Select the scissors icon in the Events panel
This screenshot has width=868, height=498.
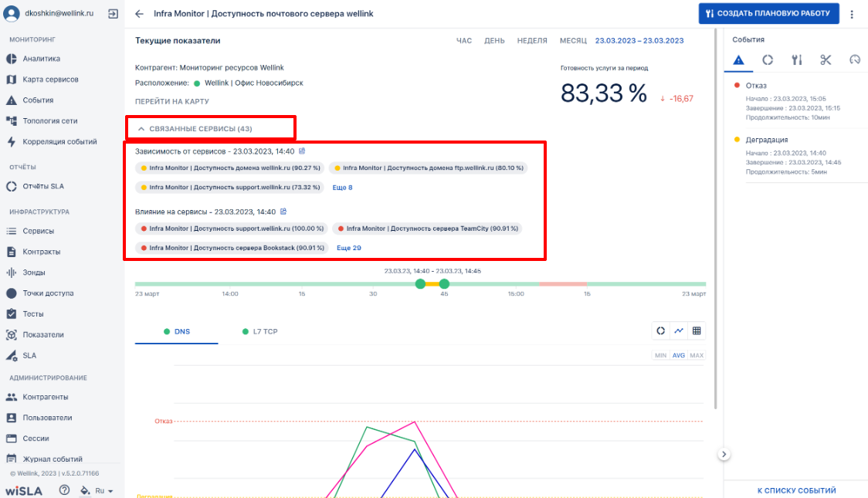coord(826,59)
